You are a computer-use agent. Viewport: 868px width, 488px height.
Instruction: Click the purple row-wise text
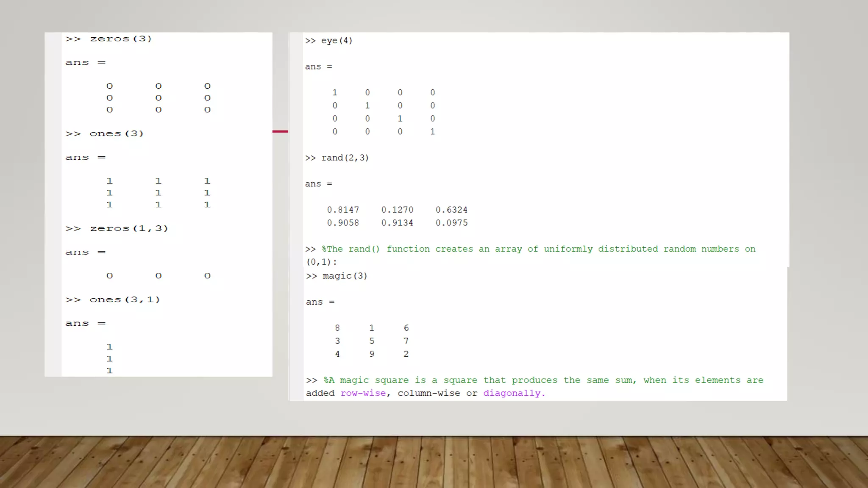point(363,394)
